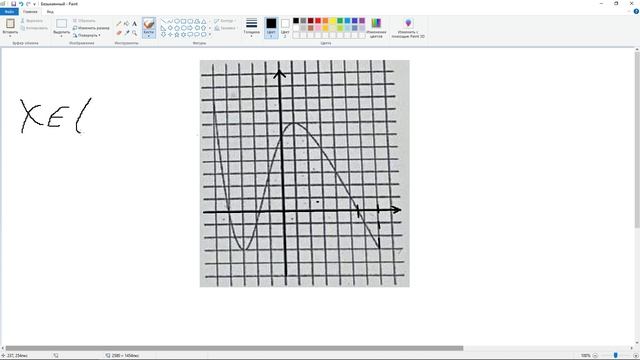Pick the red color swatch

pyautogui.click(x=318, y=20)
